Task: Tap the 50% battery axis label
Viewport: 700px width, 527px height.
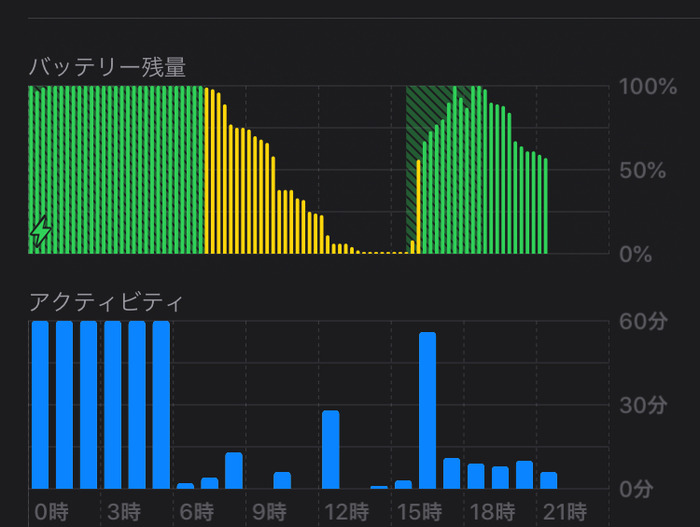Action: 642,171
